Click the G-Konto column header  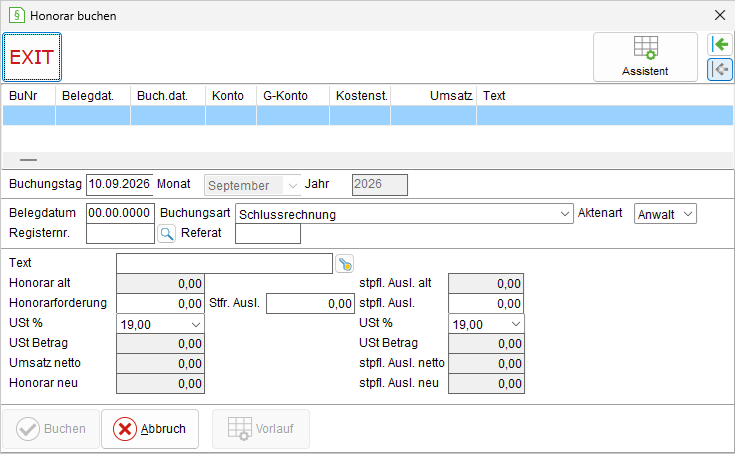[x=293, y=96]
